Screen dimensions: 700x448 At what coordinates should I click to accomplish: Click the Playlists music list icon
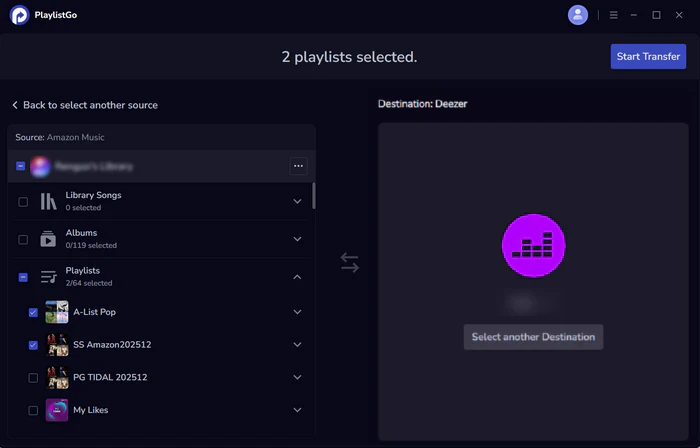point(48,277)
